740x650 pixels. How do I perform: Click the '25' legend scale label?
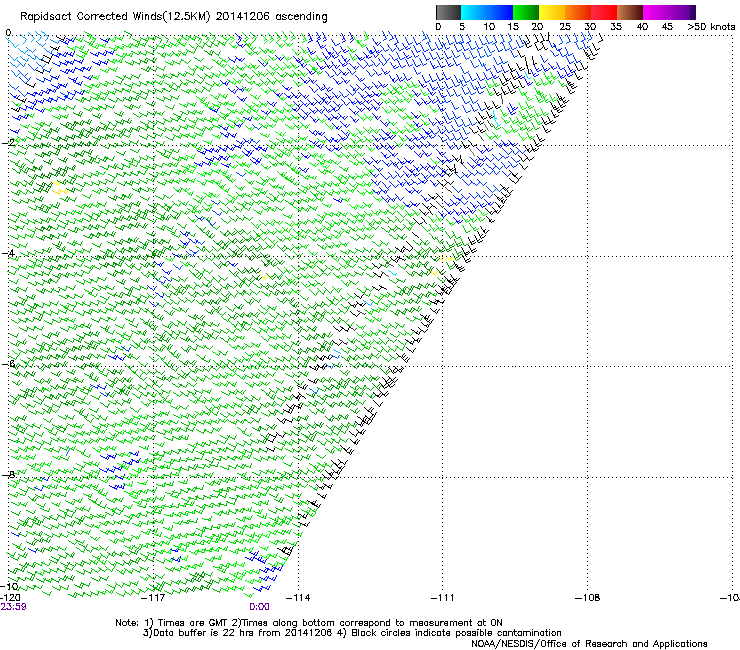565,27
